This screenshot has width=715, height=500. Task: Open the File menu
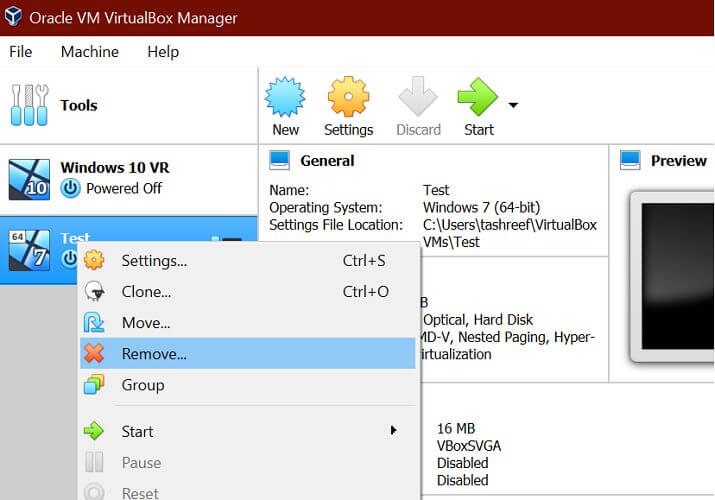(20, 51)
